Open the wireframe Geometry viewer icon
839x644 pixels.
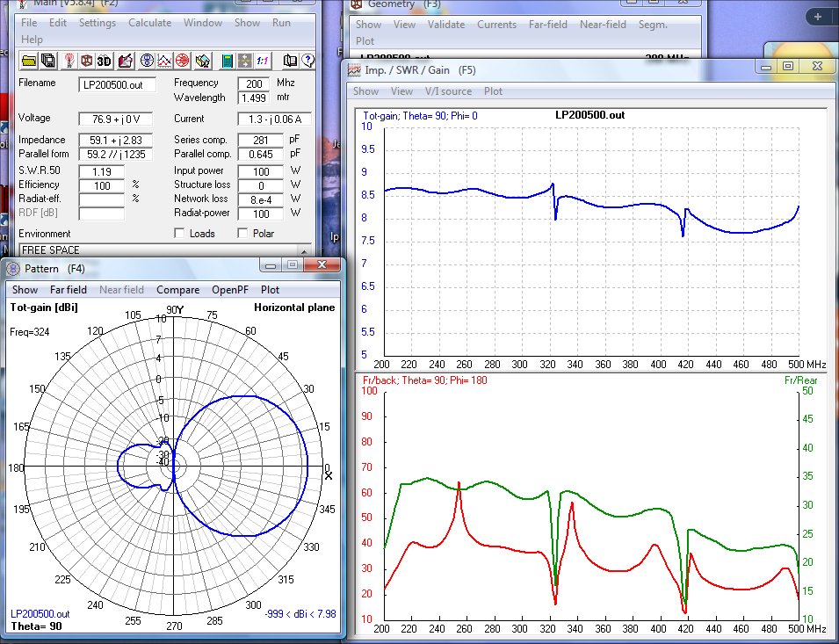(88, 61)
